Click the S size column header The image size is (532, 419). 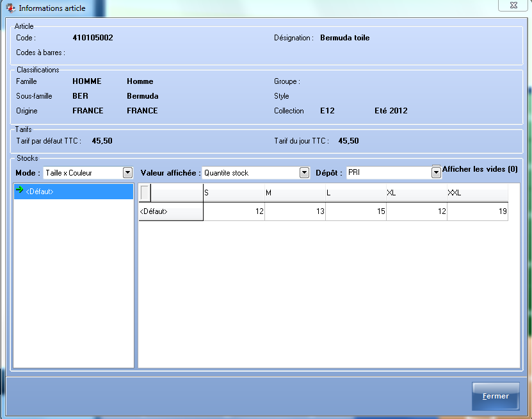point(234,193)
